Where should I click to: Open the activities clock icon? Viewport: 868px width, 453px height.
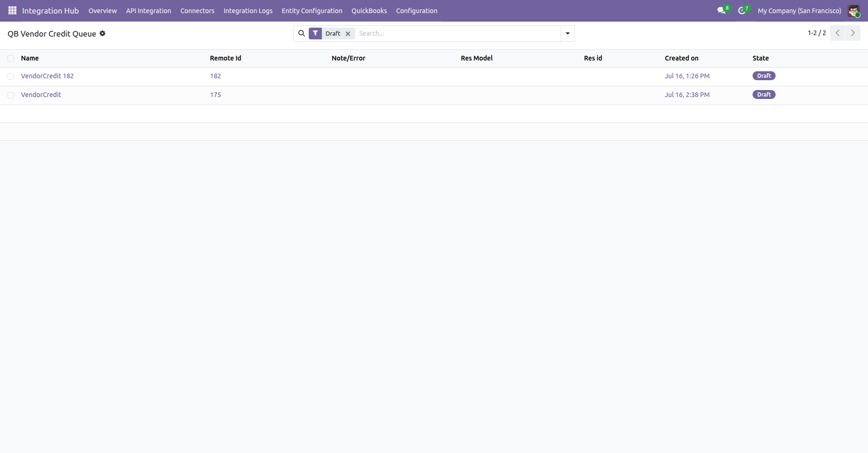(x=742, y=10)
